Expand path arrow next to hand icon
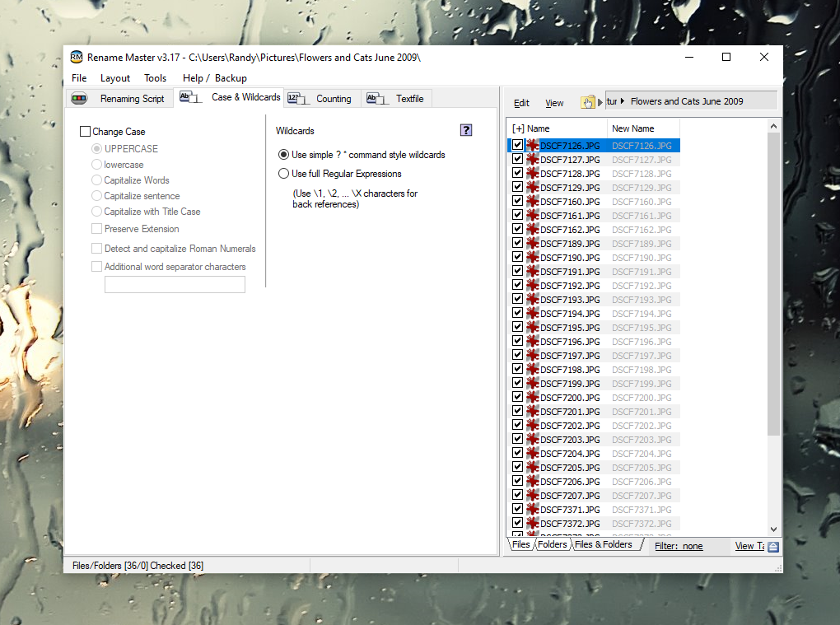Screen dimensions: 840x625 click(600, 102)
